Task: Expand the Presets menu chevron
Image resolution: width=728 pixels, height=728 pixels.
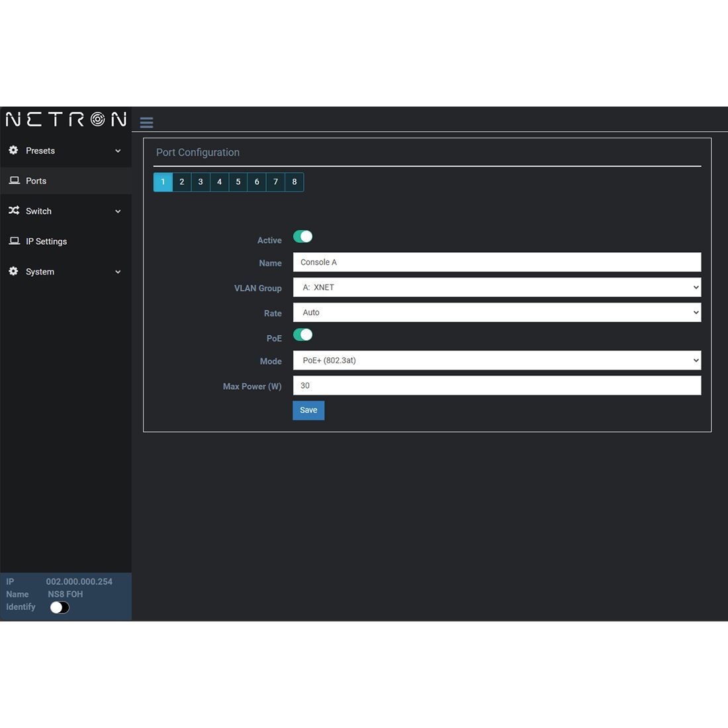Action: [118, 151]
